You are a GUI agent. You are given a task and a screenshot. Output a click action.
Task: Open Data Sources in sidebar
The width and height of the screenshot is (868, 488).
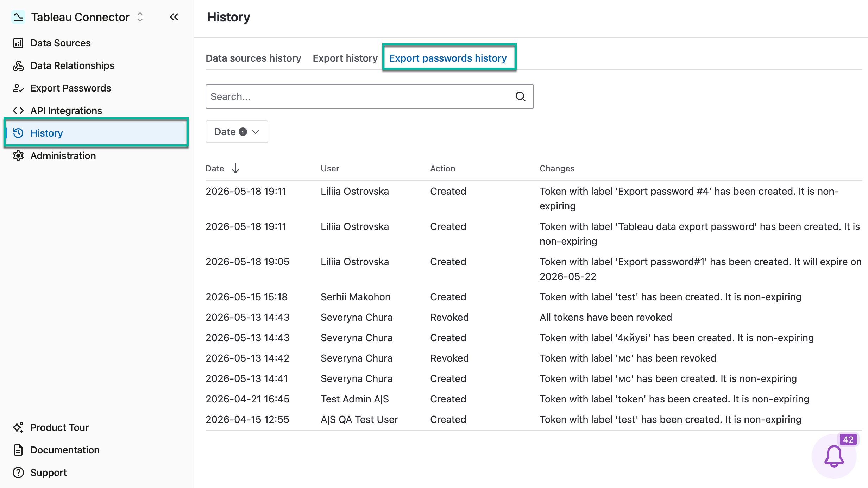click(61, 43)
